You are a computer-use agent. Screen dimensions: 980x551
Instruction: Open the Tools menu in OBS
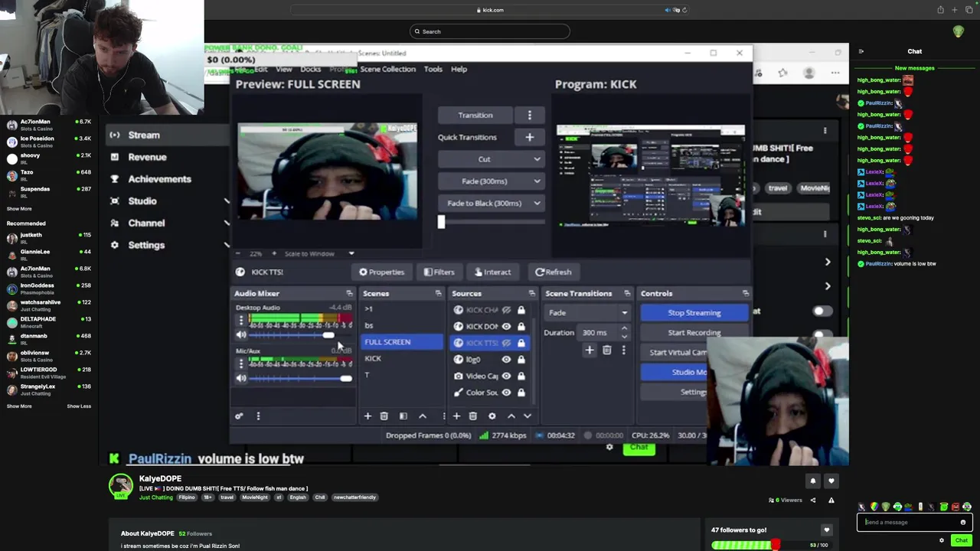point(433,69)
